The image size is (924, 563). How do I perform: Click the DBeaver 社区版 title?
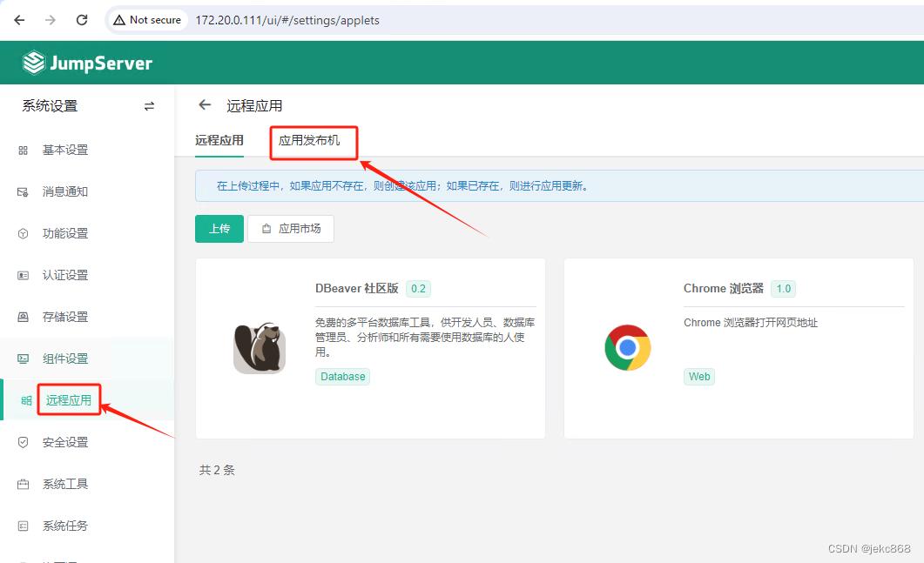point(357,289)
